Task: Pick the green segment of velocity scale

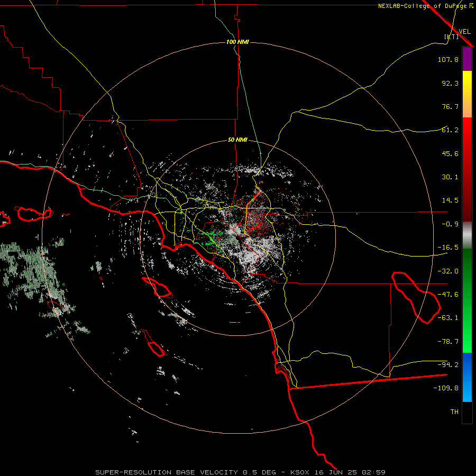Action: pyautogui.click(x=467, y=300)
